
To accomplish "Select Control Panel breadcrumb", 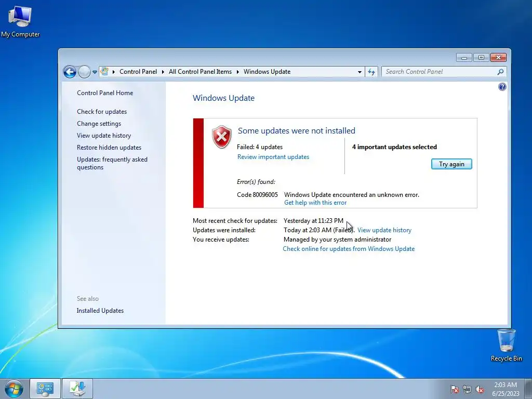I will (138, 72).
